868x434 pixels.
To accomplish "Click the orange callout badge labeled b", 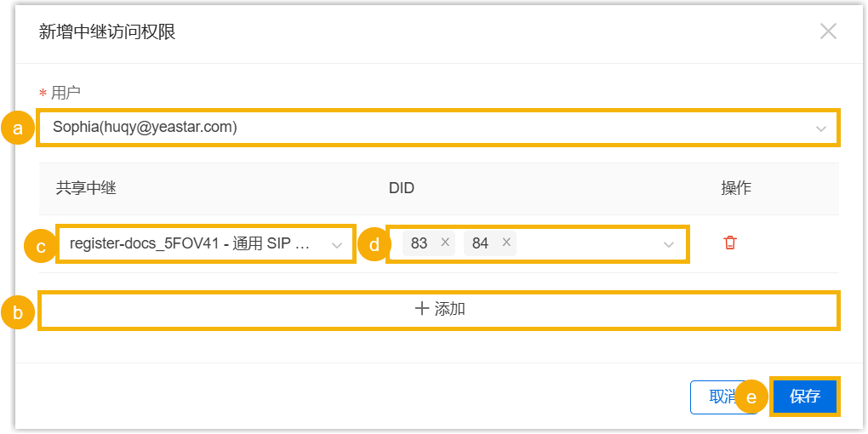I will tap(17, 312).
